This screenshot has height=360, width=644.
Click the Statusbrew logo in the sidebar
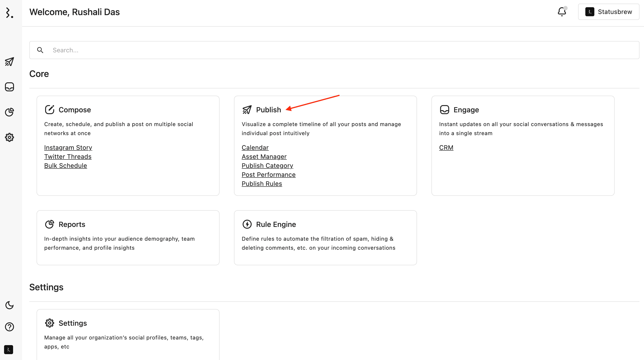[x=9, y=12]
